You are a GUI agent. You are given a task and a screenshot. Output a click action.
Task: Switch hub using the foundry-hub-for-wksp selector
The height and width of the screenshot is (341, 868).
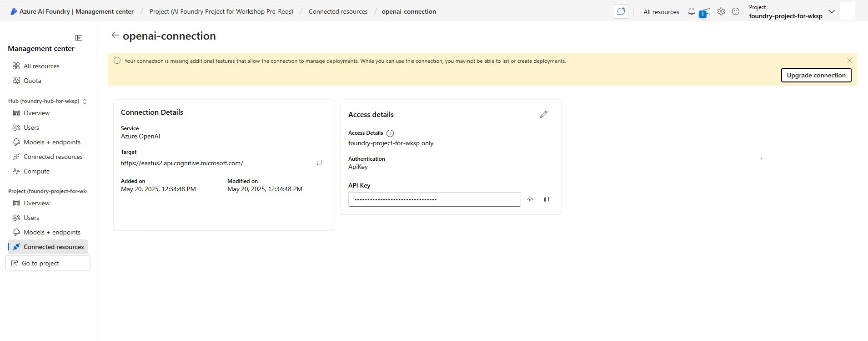coord(85,101)
